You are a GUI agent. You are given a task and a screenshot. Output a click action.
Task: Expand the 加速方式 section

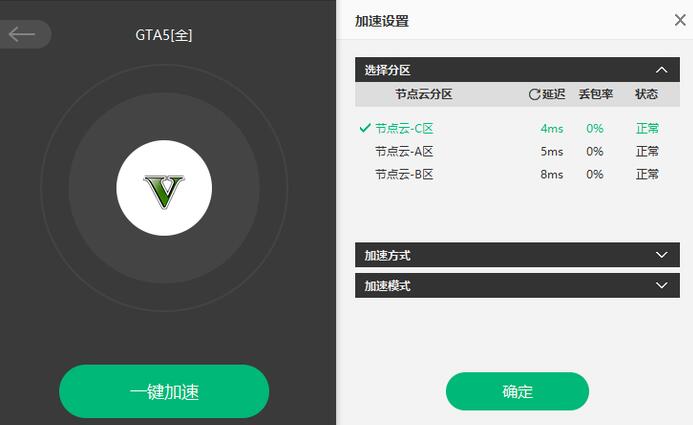pos(517,255)
